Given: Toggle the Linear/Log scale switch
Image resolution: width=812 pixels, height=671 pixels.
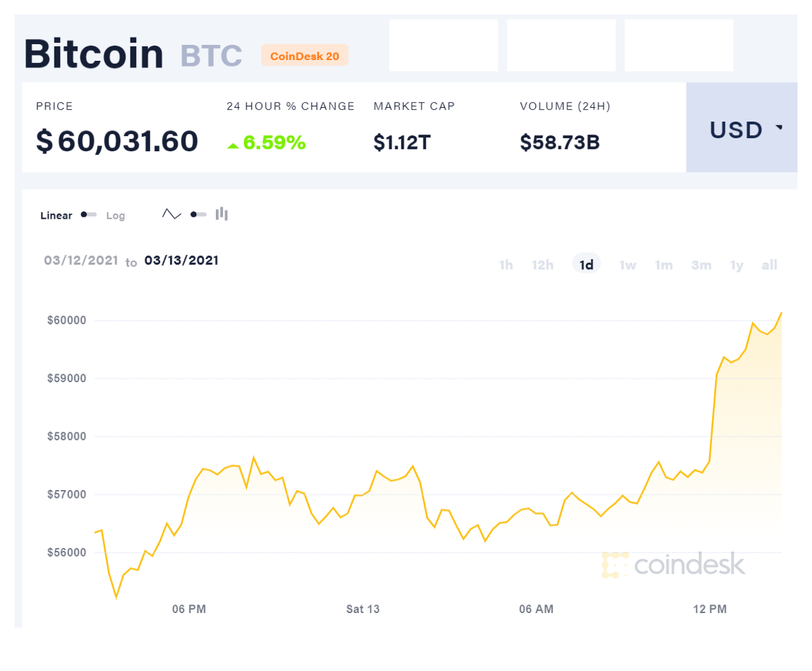Looking at the screenshot, I should [88, 215].
